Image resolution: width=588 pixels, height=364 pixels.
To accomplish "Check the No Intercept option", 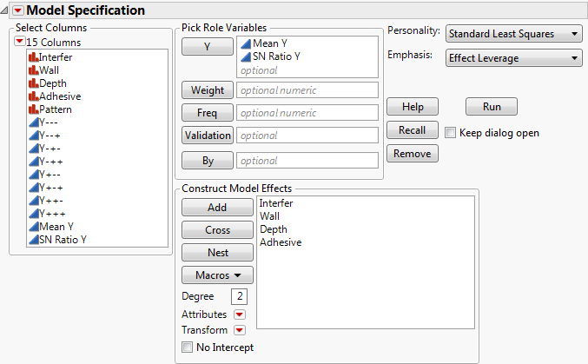I will click(x=187, y=347).
